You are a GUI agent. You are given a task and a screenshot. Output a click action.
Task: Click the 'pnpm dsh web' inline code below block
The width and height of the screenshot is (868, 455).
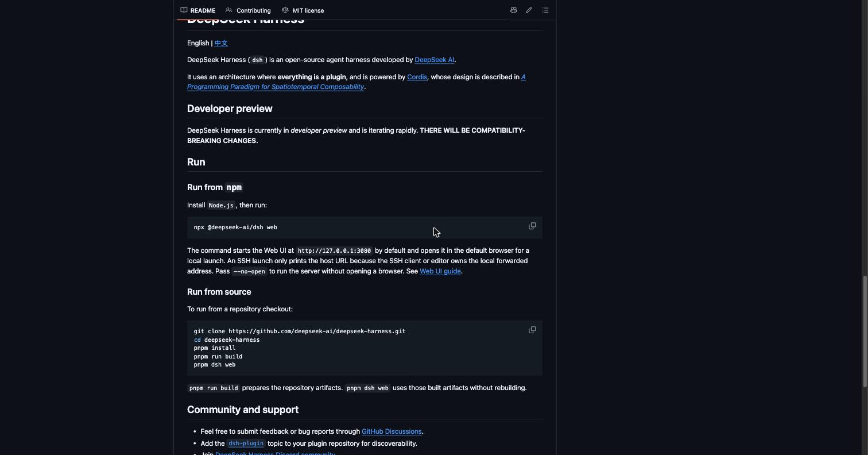[367, 388]
